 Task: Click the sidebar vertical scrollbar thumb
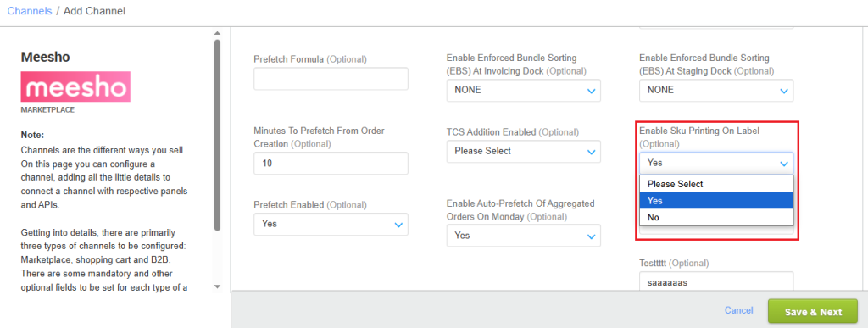click(217, 135)
